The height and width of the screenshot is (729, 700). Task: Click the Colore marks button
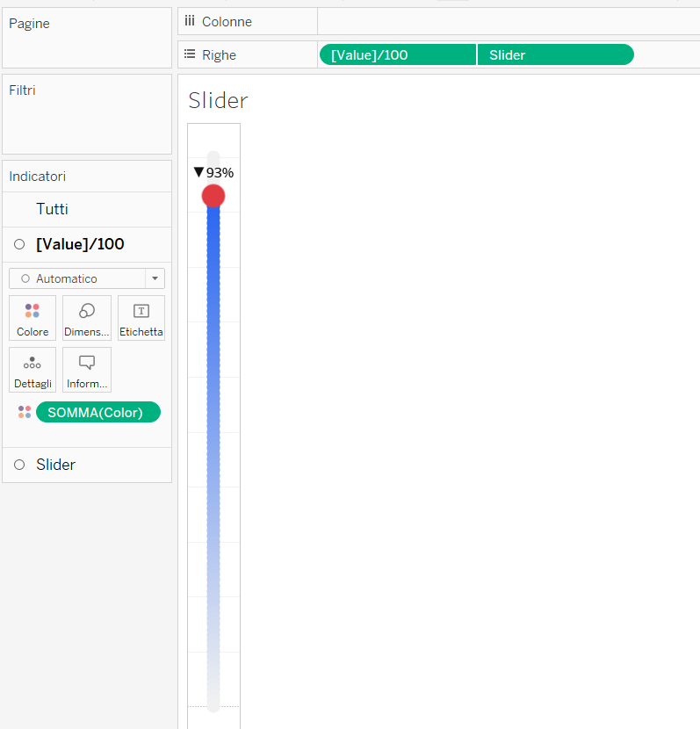32,318
